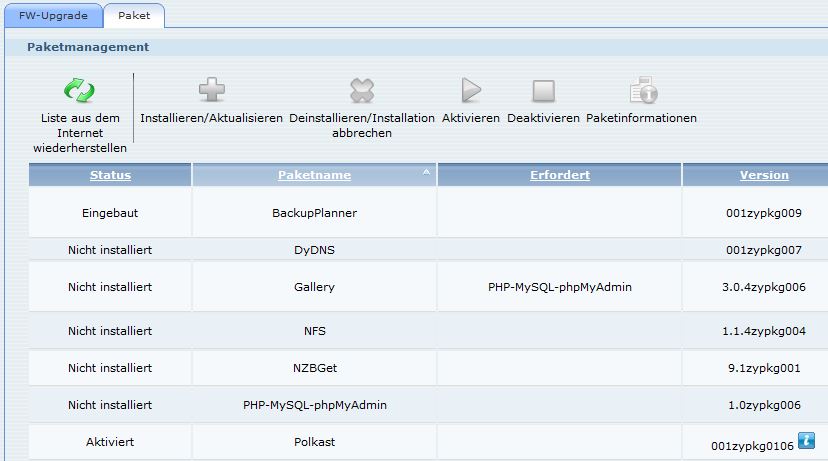Sort table by Status column
This screenshot has width=828, height=461.
110,175
